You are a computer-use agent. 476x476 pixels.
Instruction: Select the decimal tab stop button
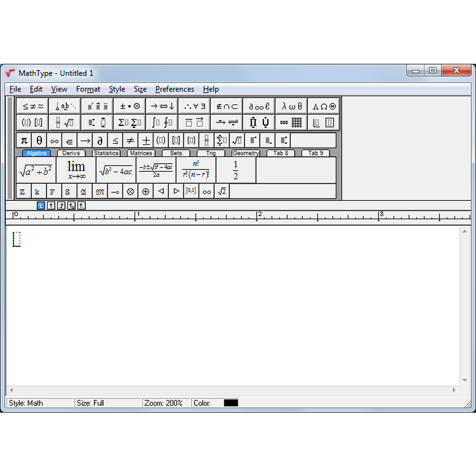[82, 206]
